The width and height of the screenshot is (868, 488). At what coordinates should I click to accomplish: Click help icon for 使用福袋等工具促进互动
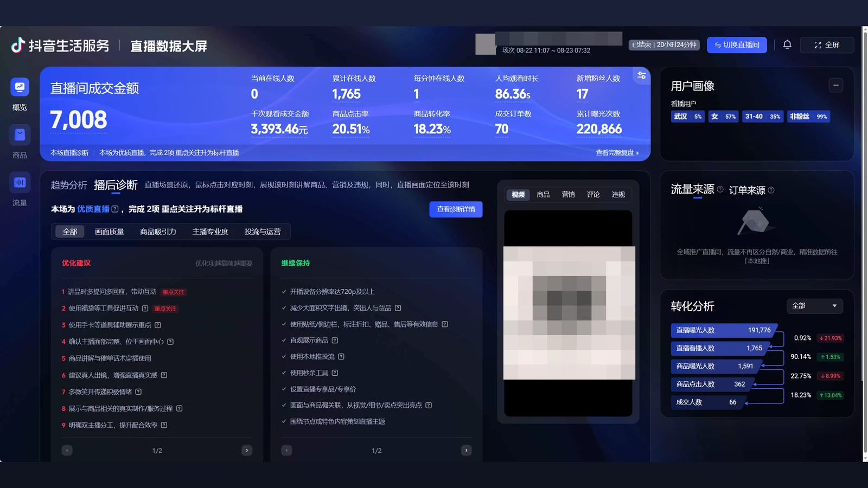click(145, 309)
